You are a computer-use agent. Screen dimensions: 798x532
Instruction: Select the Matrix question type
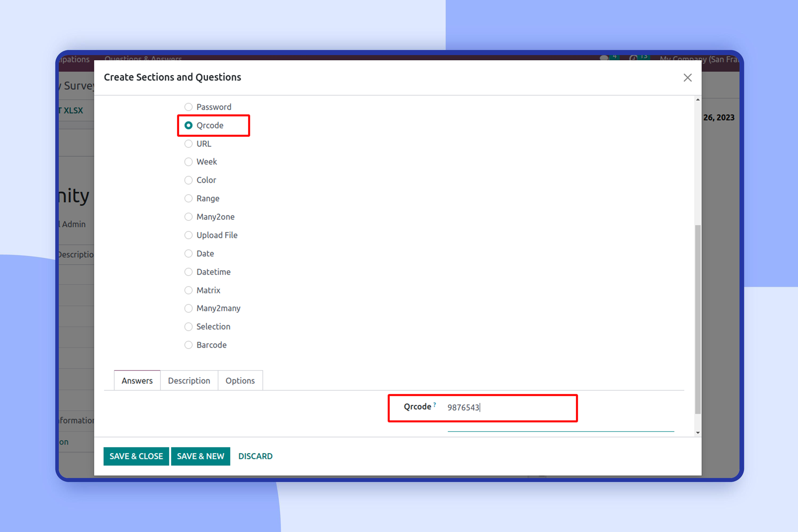[188, 290]
